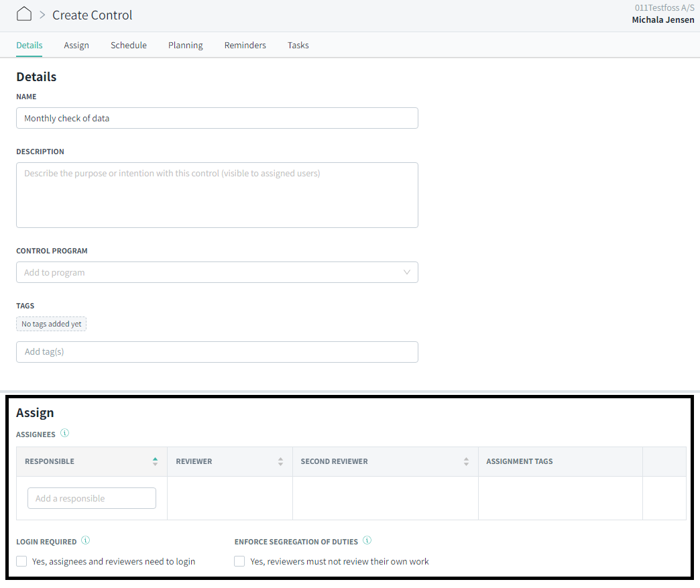Image resolution: width=700 pixels, height=588 pixels.
Task: Click the No tags added yet label
Action: coord(51,323)
